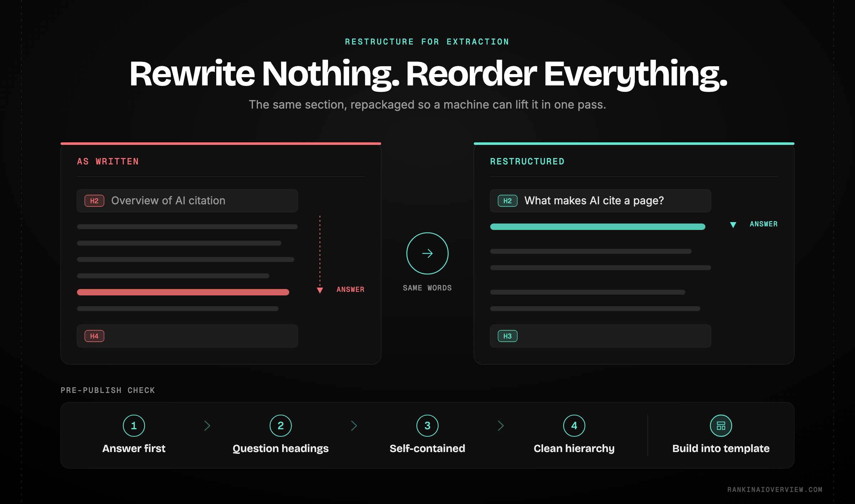Click the circled right-arrow icon above SAME WORDS

coord(427,253)
